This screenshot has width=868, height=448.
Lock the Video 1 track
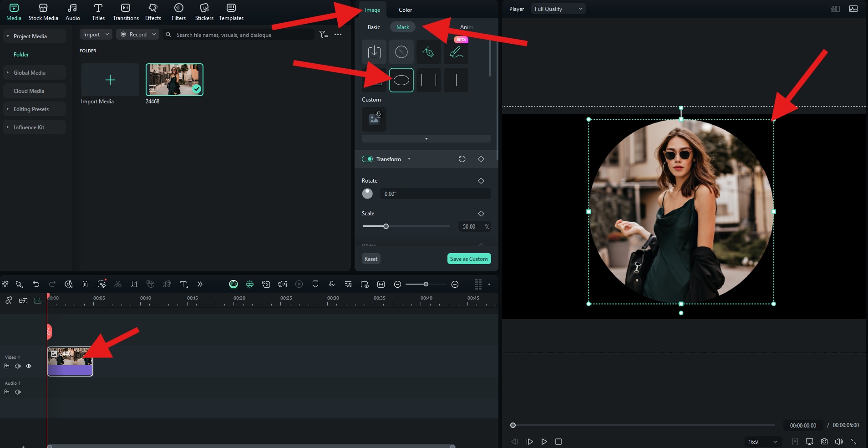(7, 366)
